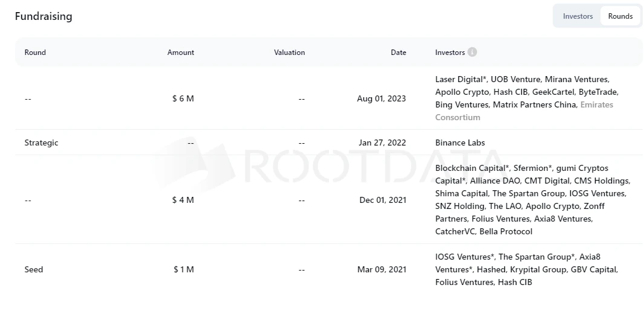Viewport: 644px width, 311px height.
Task: Click the Bella Protocol investor link
Action: click(x=506, y=231)
